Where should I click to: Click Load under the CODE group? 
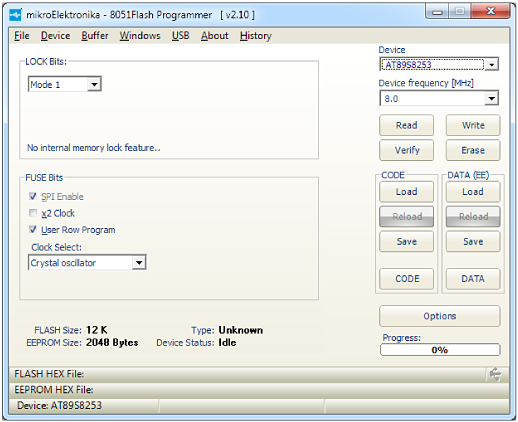pyautogui.click(x=406, y=192)
